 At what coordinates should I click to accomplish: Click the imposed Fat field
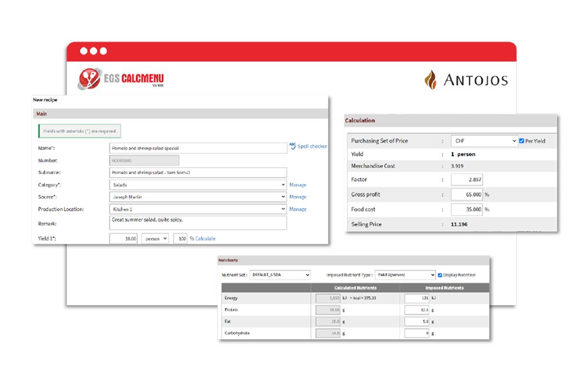click(x=417, y=322)
